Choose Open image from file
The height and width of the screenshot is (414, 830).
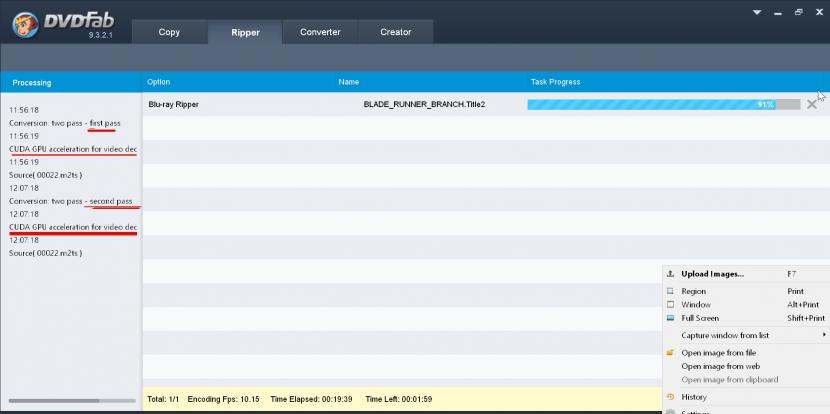click(718, 353)
